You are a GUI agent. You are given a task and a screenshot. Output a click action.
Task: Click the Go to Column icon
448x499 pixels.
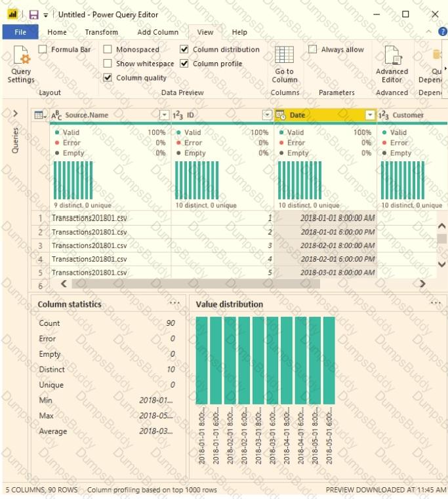284,56
